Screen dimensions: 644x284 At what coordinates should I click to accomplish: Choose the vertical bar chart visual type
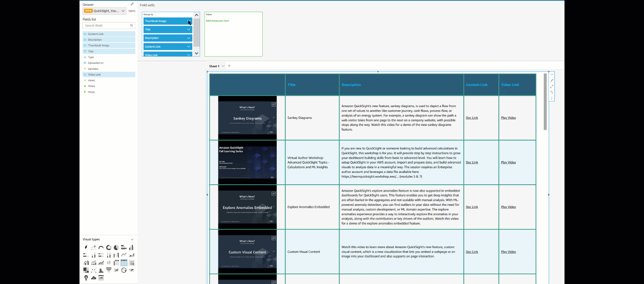[131, 247]
